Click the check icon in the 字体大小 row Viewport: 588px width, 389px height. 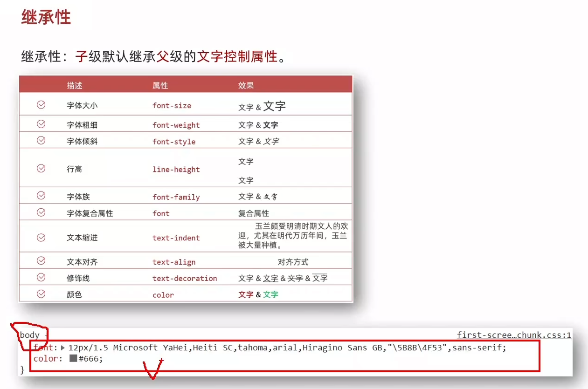pos(41,105)
